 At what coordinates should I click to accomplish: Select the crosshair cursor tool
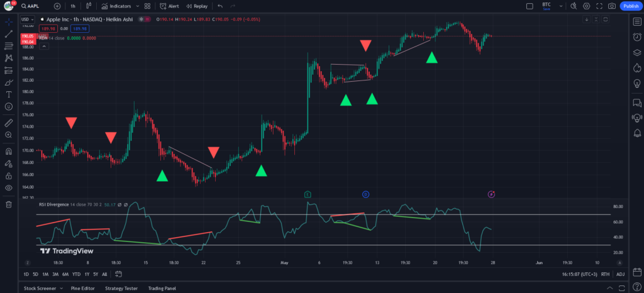pos(9,22)
